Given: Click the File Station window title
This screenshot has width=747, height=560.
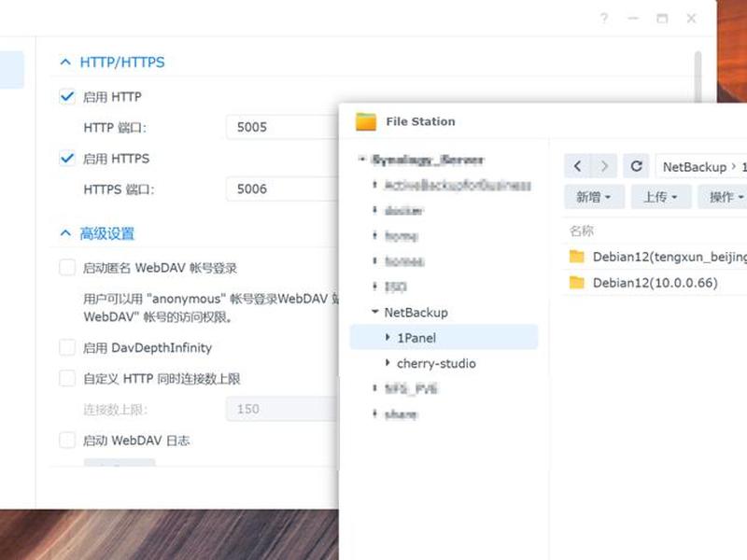Looking at the screenshot, I should [420, 121].
